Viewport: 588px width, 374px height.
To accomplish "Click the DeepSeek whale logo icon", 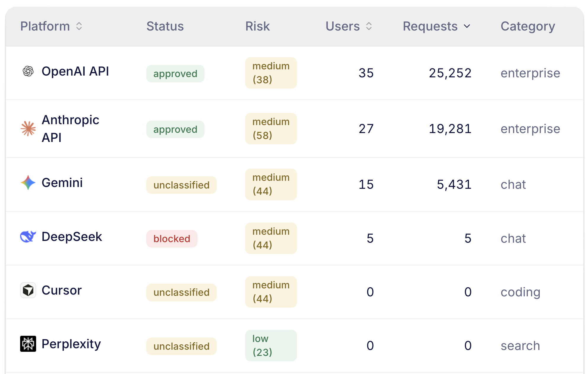I will pyautogui.click(x=28, y=236).
